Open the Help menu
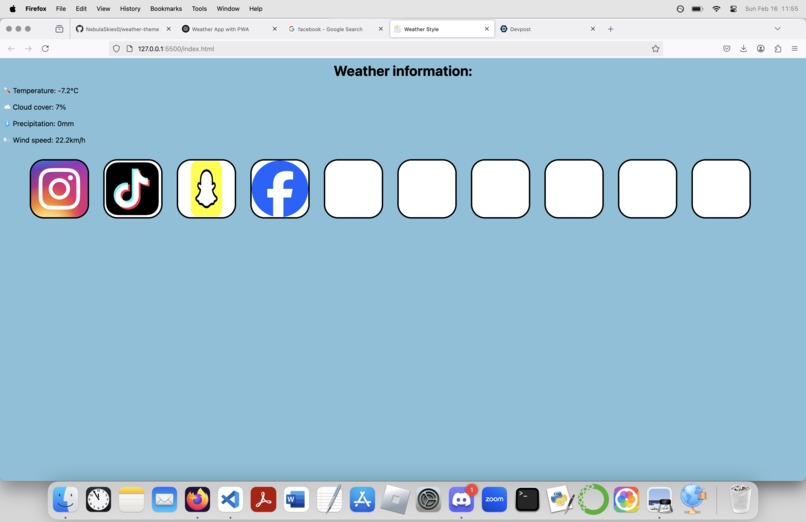Screen dimensions: 806x522 click(x=255, y=9)
